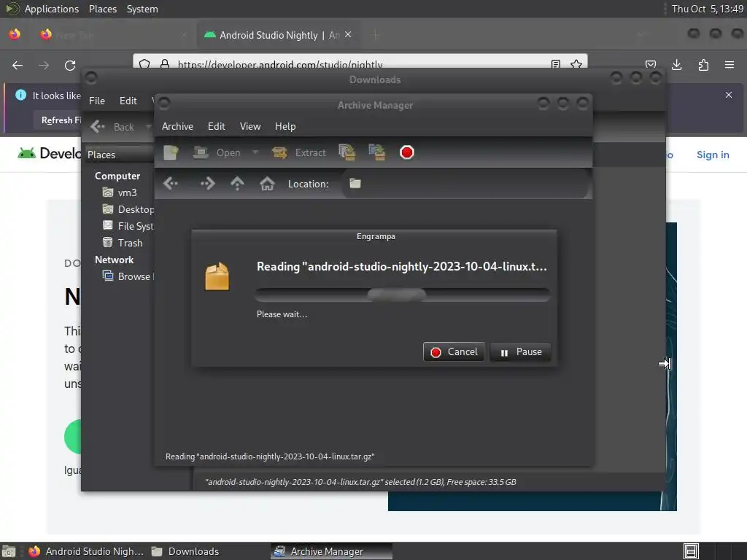The image size is (747, 560).
Task: Expand the Open recent archives dropdown arrow
Action: (255, 152)
